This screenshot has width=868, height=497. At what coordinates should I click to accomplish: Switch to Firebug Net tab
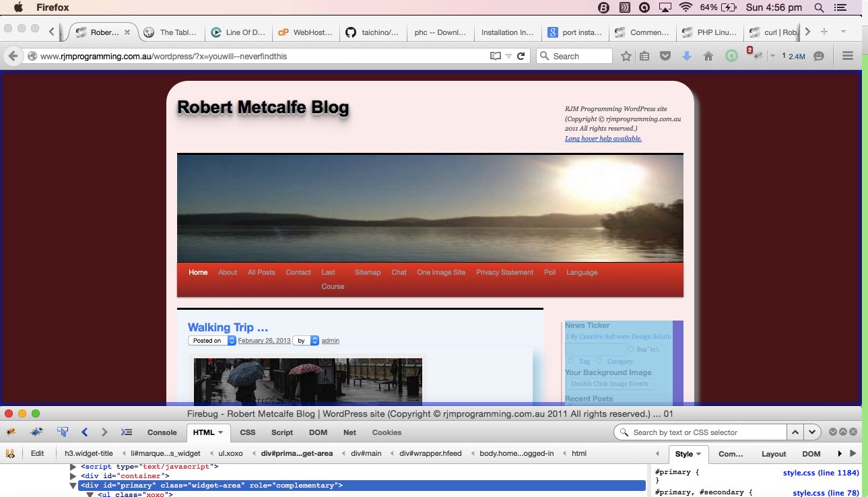[349, 432]
